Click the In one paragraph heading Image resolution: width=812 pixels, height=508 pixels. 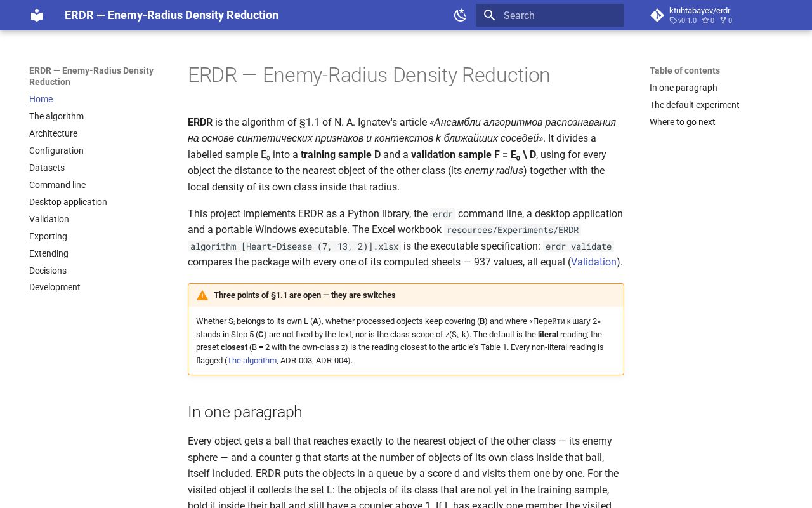245,412
